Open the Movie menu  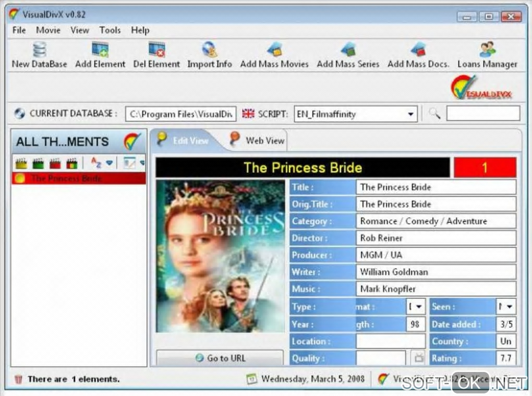[x=48, y=30]
